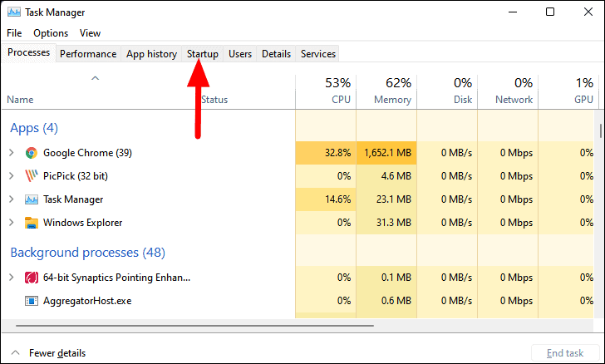Click the vertical scrollbar thumb
The image size is (605, 364).
601,130
